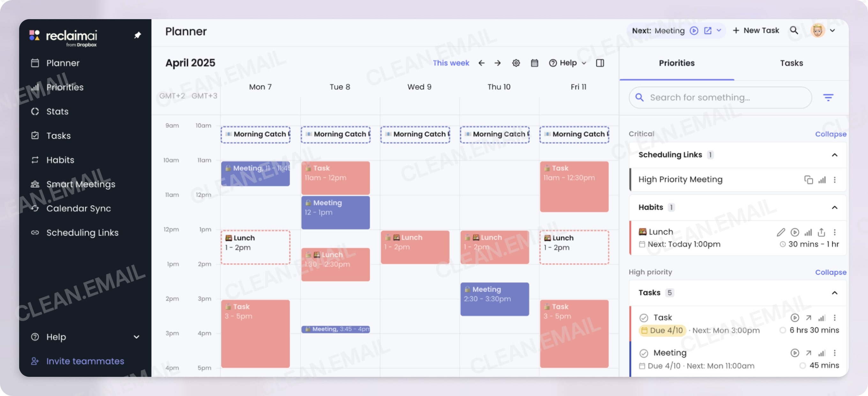The image size is (868, 396).
Task: Click the Invite teammates link
Action: click(x=85, y=361)
